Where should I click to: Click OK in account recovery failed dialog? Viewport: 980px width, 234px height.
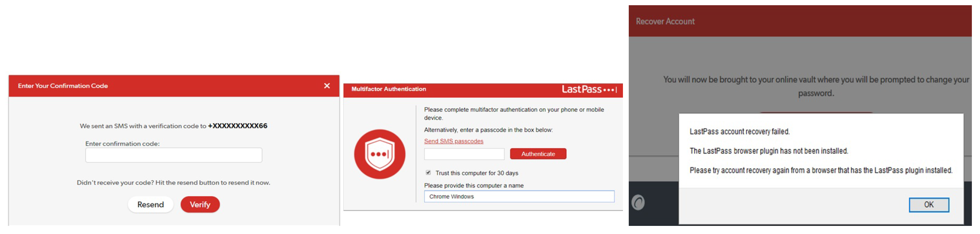[x=929, y=205]
